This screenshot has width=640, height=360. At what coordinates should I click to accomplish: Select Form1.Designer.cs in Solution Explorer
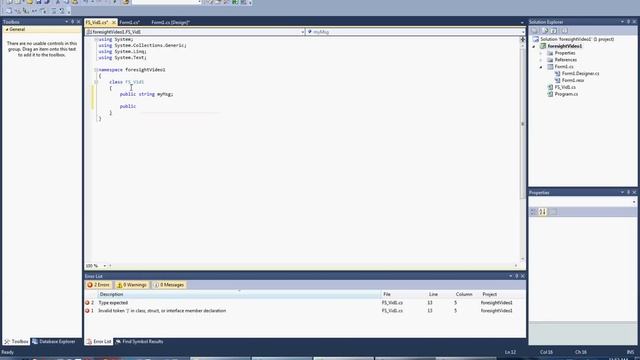pyautogui.click(x=580, y=73)
